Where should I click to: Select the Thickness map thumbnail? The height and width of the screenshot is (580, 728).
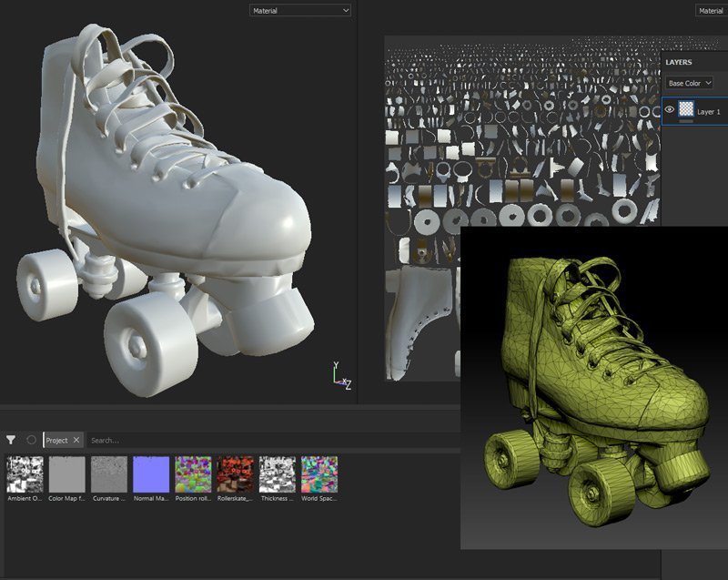click(x=278, y=474)
